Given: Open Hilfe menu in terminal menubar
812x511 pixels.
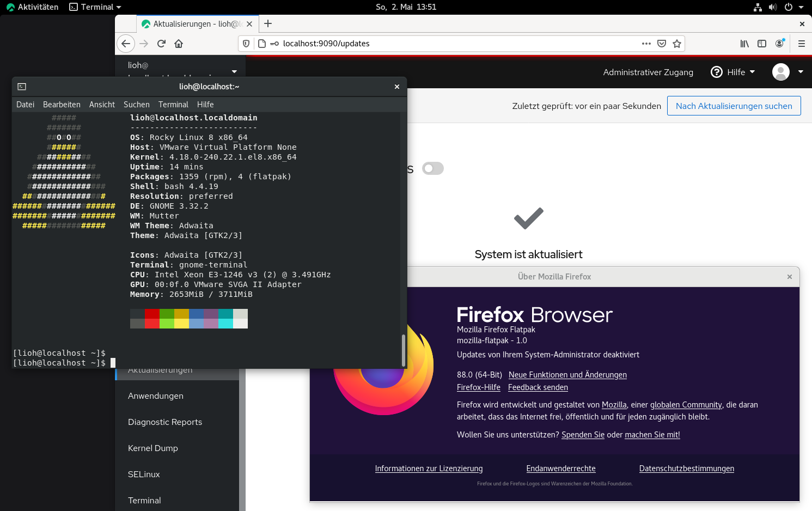Looking at the screenshot, I should pyautogui.click(x=205, y=105).
